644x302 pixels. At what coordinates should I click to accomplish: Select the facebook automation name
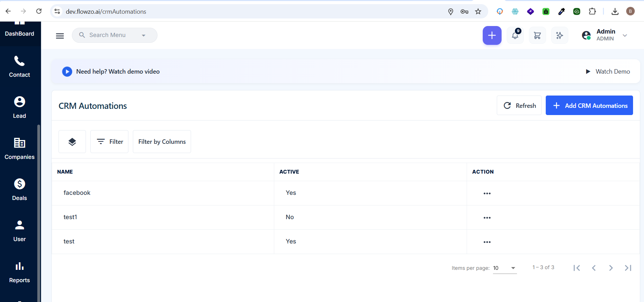coord(77,193)
